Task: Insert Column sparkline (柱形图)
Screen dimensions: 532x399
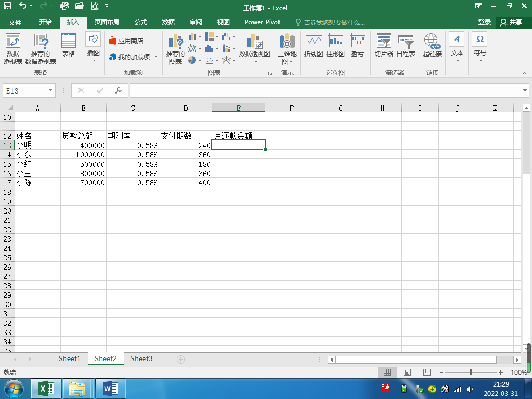Action: (x=335, y=45)
